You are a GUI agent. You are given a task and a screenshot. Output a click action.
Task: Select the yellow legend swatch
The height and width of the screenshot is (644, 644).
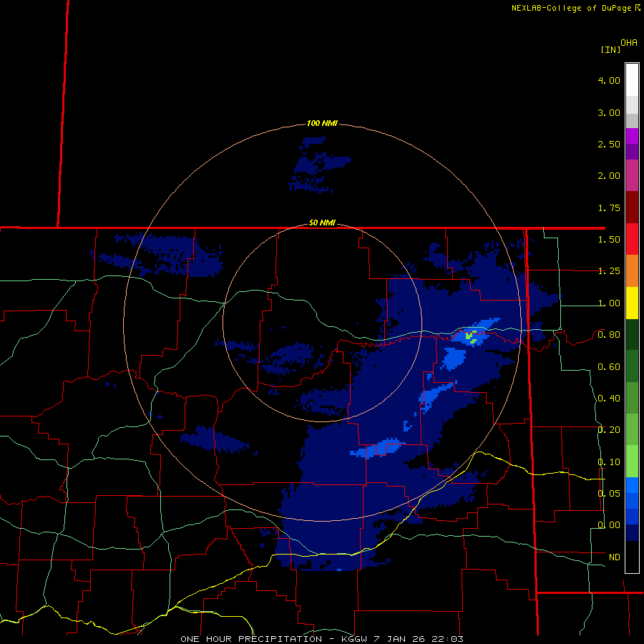pos(632,303)
